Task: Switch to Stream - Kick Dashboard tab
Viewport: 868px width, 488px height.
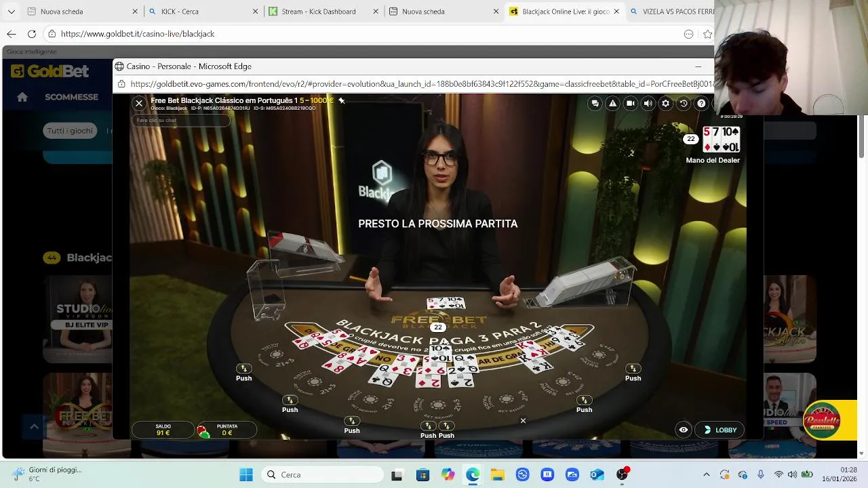Action: click(323, 12)
